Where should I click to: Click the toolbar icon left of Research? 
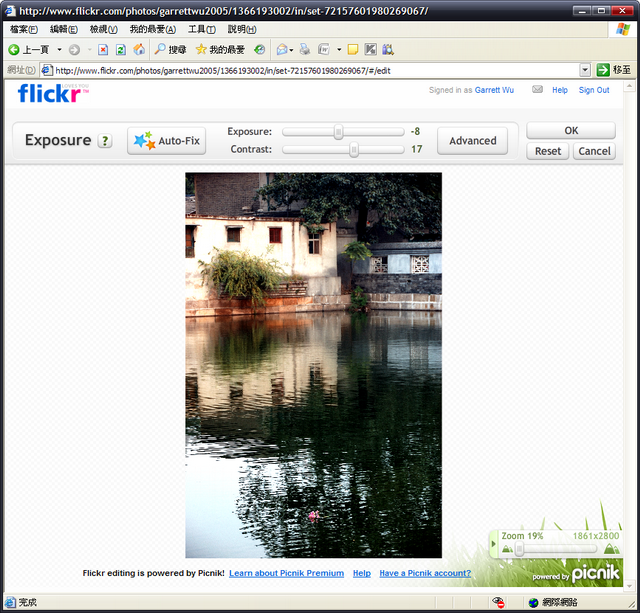coord(370,49)
